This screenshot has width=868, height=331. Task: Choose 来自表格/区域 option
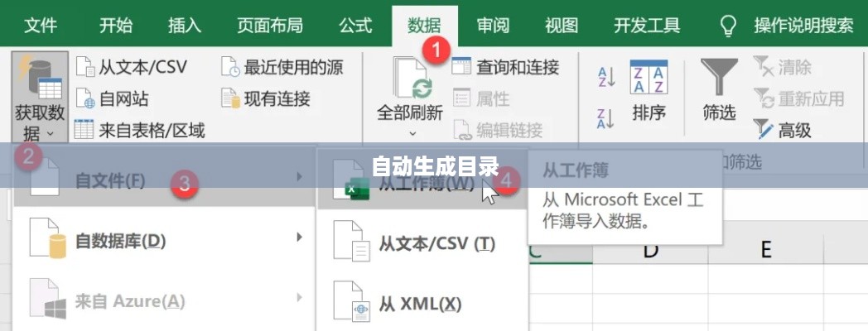click(139, 131)
